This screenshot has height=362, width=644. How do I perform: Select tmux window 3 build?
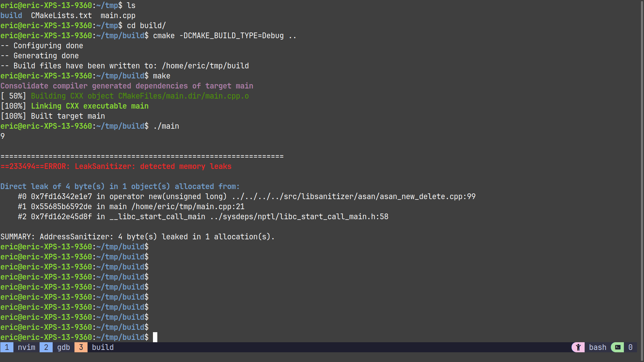[94, 347]
